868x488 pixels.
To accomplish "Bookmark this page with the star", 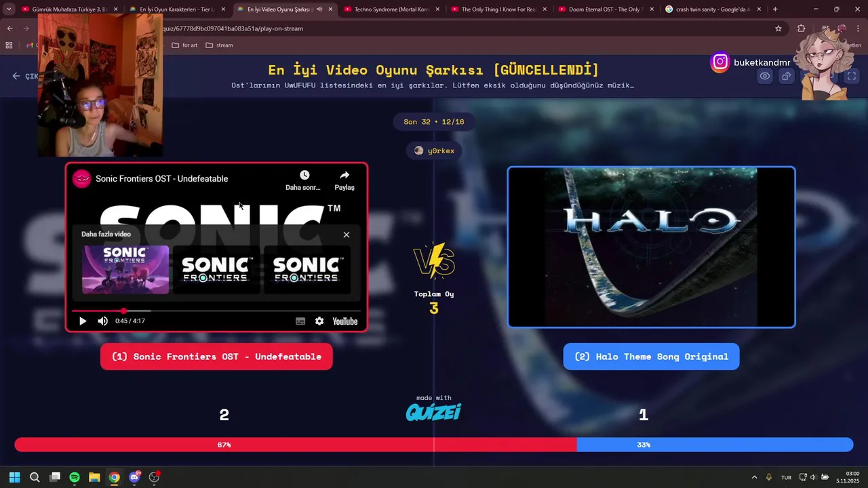I will (x=778, y=28).
